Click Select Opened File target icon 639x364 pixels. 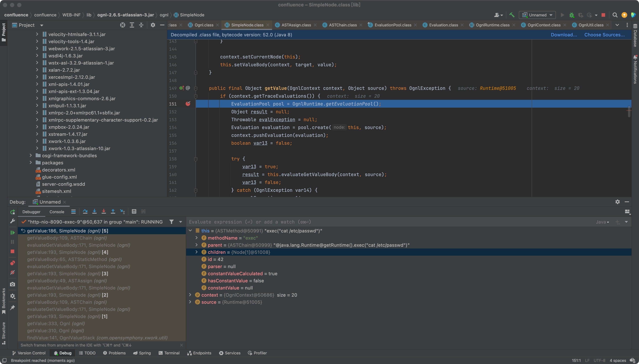tap(122, 25)
